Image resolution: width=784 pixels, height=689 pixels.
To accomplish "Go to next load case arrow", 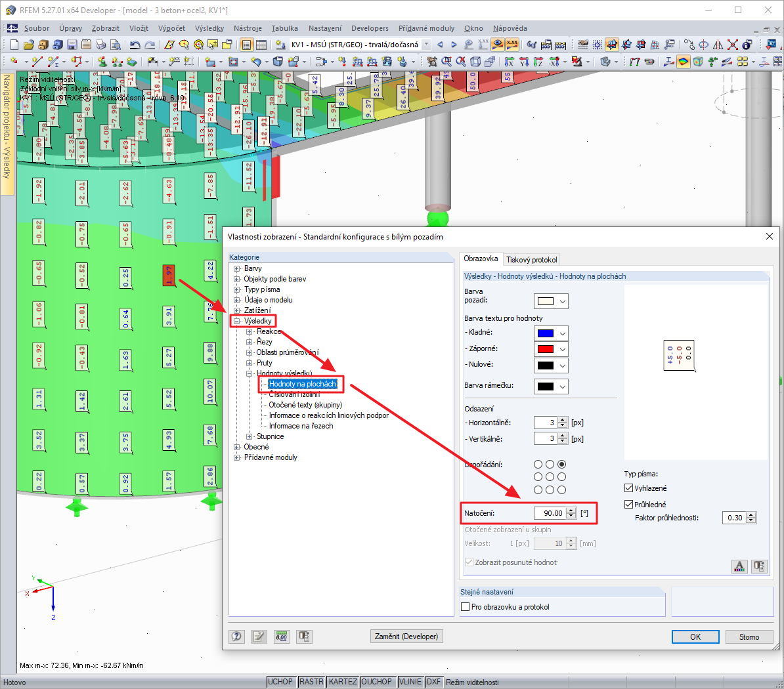I will [x=454, y=45].
